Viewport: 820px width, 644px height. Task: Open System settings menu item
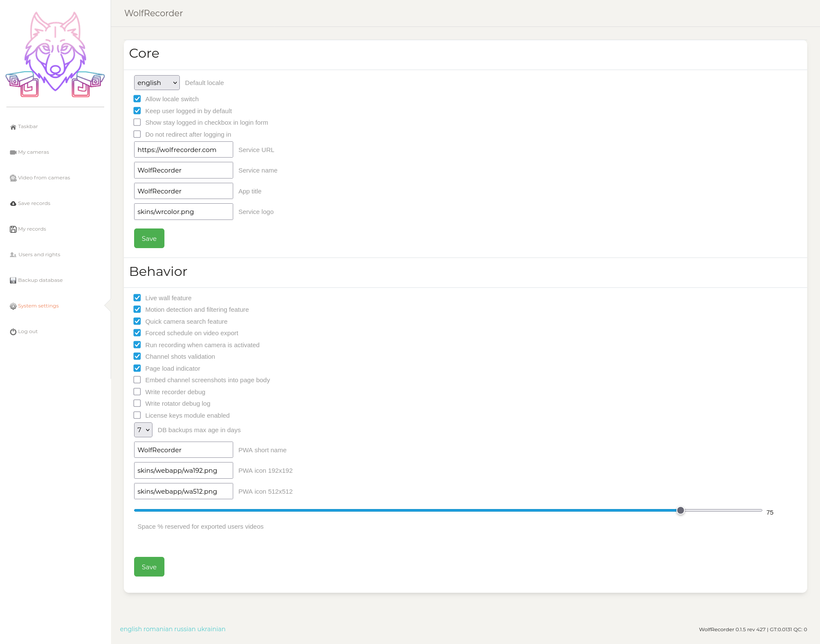tap(38, 306)
